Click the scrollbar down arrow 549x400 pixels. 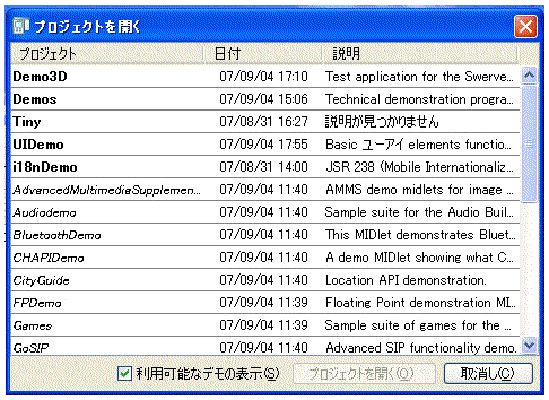tap(529, 346)
